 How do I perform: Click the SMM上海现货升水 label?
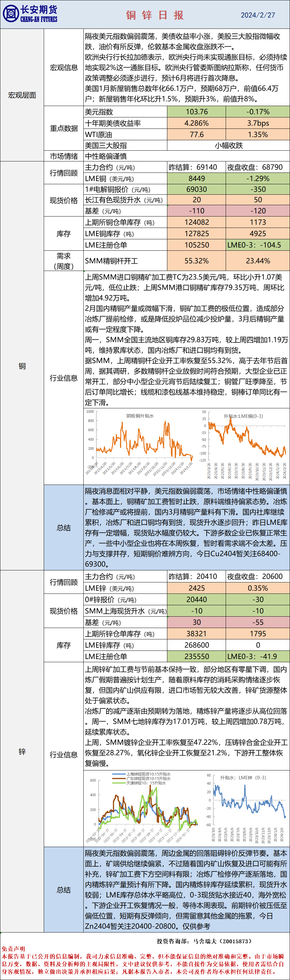[126, 611]
